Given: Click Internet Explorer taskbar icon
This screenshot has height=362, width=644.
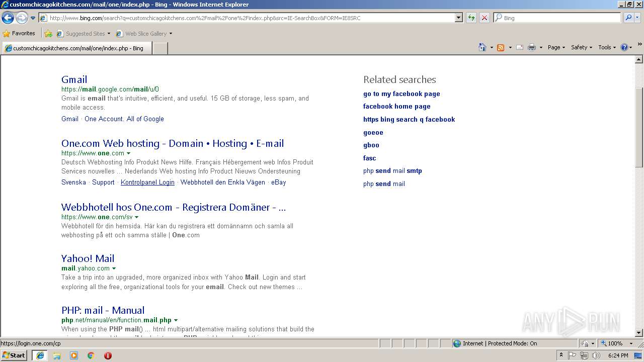Looking at the screenshot, I should point(40,355).
